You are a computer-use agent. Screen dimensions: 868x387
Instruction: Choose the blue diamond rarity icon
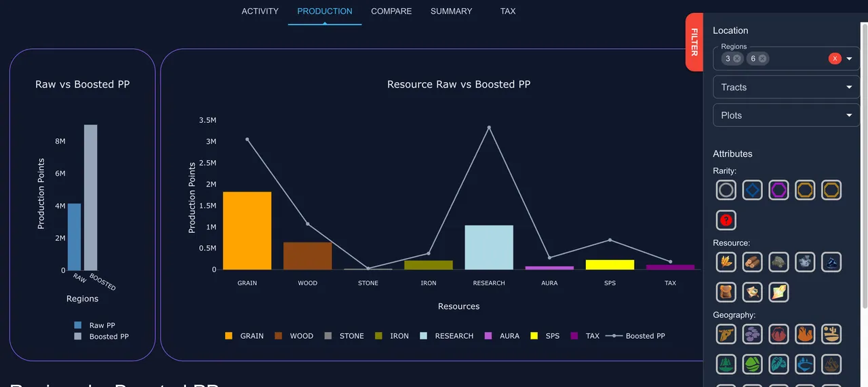(753, 189)
